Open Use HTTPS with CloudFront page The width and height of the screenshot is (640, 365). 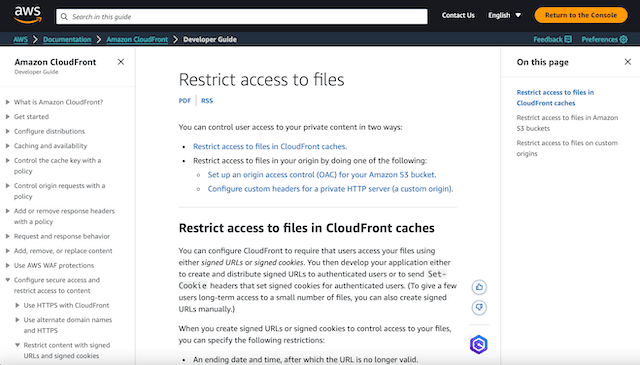point(66,305)
